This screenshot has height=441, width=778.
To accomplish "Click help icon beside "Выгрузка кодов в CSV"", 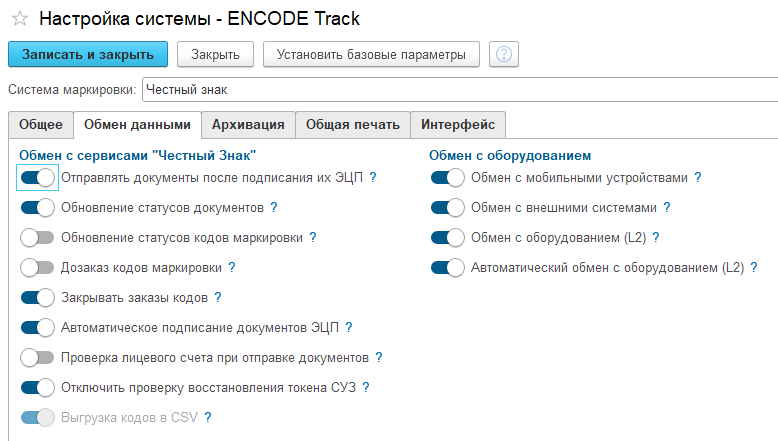I will pyautogui.click(x=208, y=417).
